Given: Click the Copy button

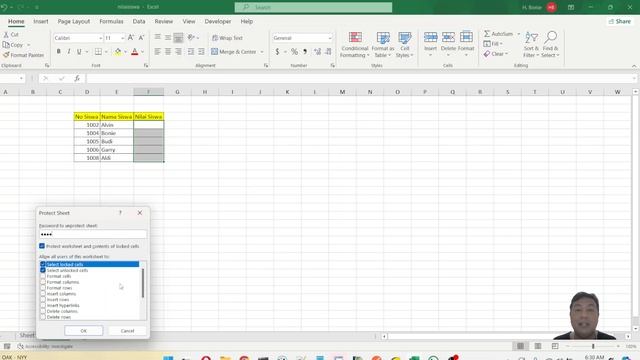Looking at the screenshot, I should [13, 45].
